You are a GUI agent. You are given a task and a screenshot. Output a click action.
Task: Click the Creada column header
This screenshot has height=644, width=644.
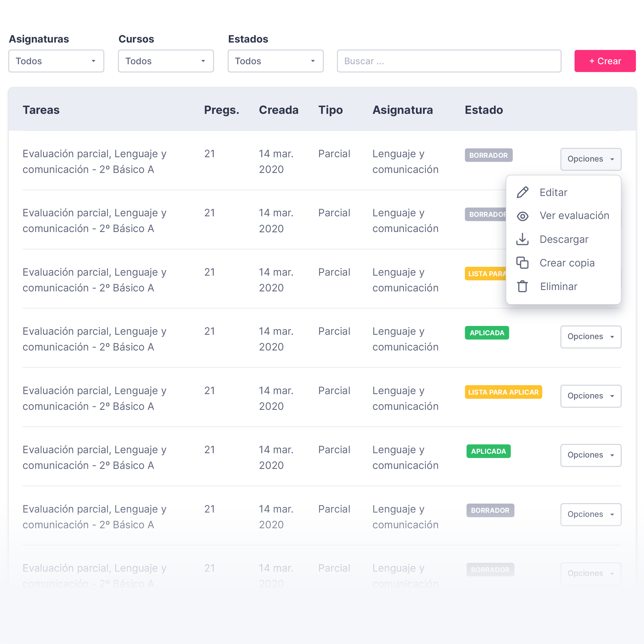click(279, 110)
